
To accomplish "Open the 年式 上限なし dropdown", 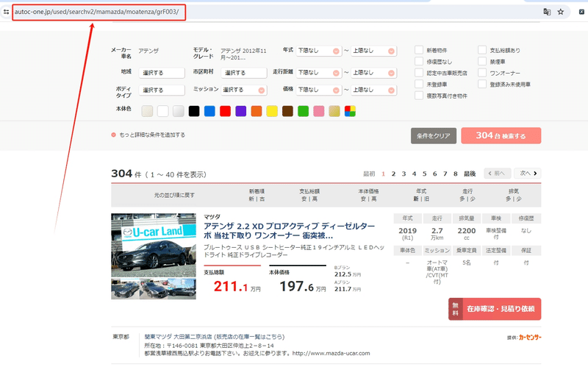I will [373, 51].
